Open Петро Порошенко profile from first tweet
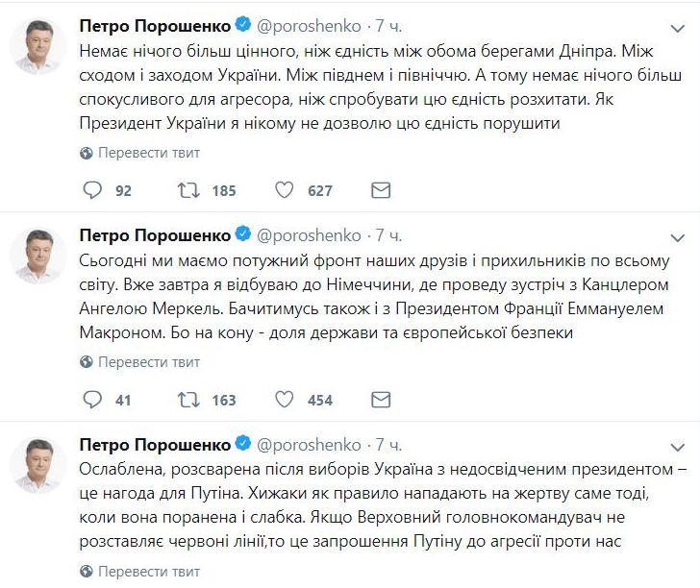This screenshot has width=700, height=588. click(x=154, y=25)
